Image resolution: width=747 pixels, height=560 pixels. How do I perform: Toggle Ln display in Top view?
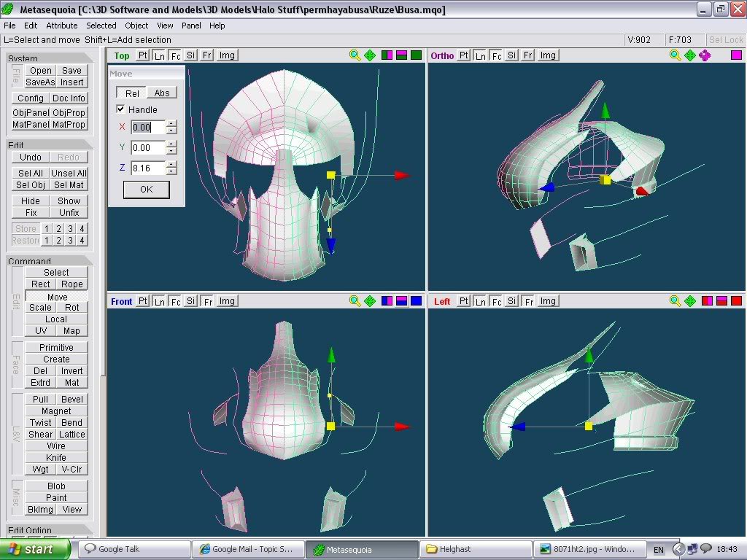click(160, 55)
